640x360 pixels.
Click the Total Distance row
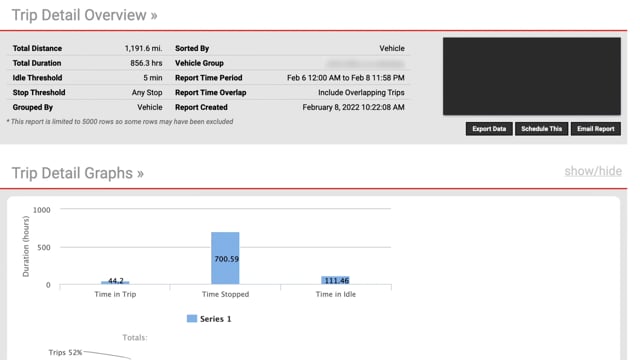(x=87, y=48)
